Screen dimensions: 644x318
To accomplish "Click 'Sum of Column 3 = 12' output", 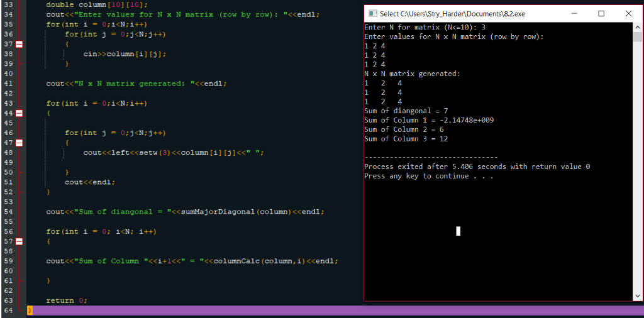I will point(406,139).
